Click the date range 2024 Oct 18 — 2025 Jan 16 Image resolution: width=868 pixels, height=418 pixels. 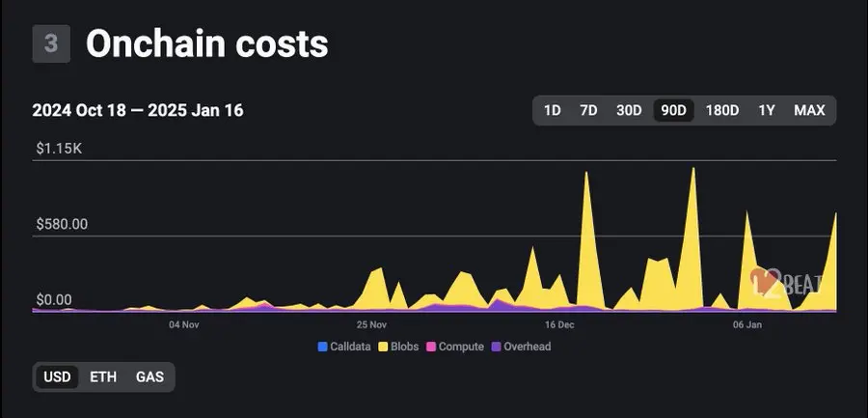138,110
